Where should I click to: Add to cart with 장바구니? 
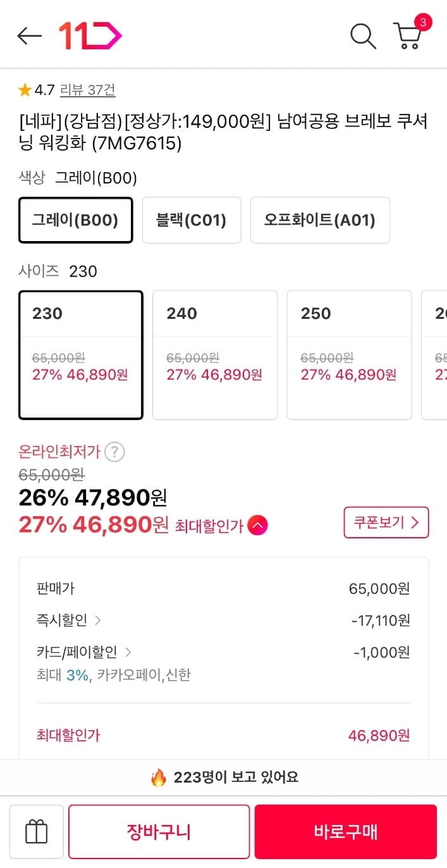(x=159, y=831)
